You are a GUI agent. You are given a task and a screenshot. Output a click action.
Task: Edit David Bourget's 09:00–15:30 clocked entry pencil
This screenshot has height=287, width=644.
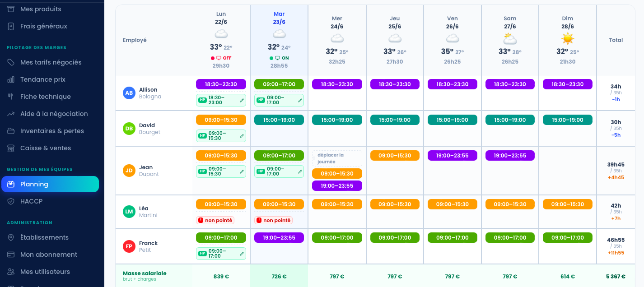click(x=242, y=136)
